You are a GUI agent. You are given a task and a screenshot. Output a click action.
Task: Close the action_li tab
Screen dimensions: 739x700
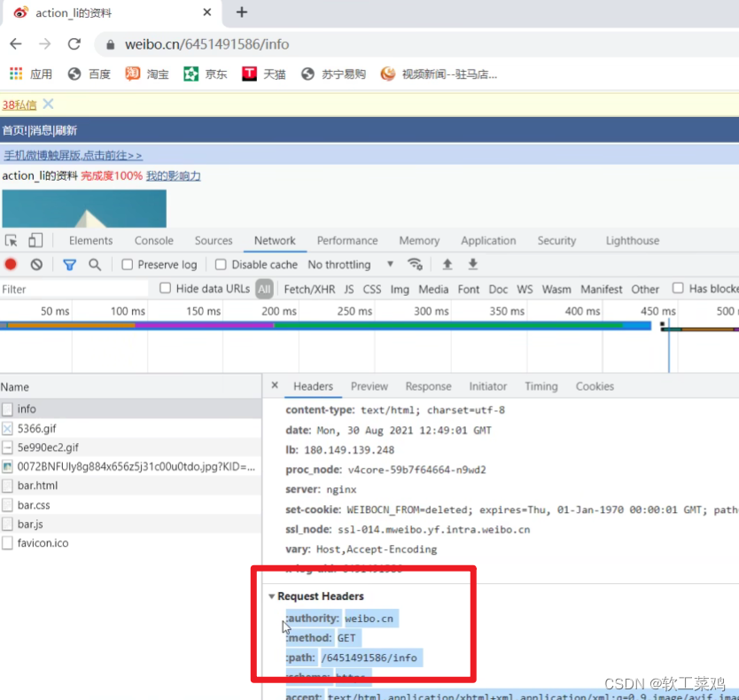point(206,12)
